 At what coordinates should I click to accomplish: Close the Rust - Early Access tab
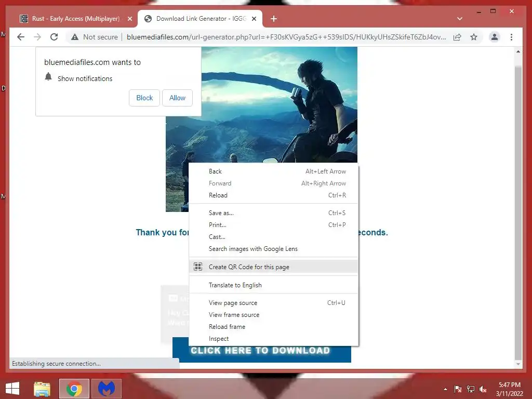[x=130, y=19]
